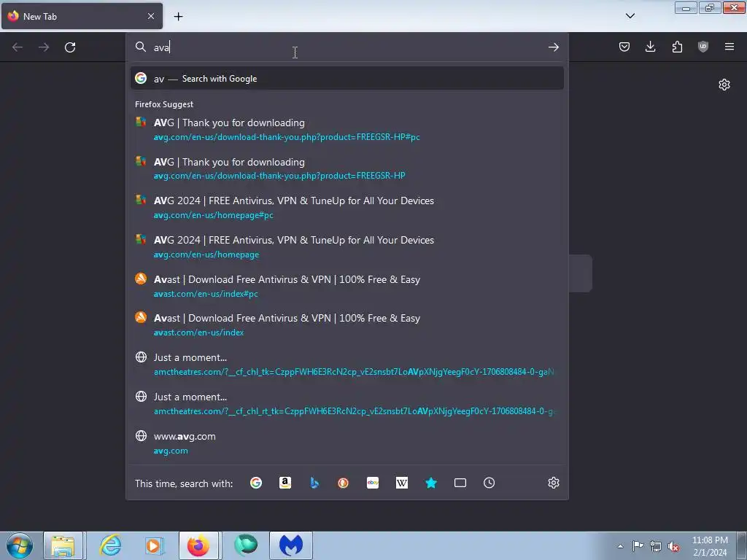Screen dimensions: 747x560
Task: Open AVG 2024 suggestion with homepage#pc URL
Action: (347, 208)
